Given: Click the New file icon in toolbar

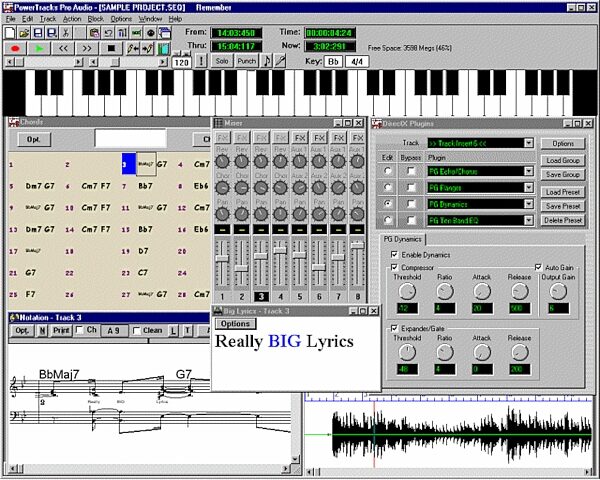Looking at the screenshot, I should [10, 33].
